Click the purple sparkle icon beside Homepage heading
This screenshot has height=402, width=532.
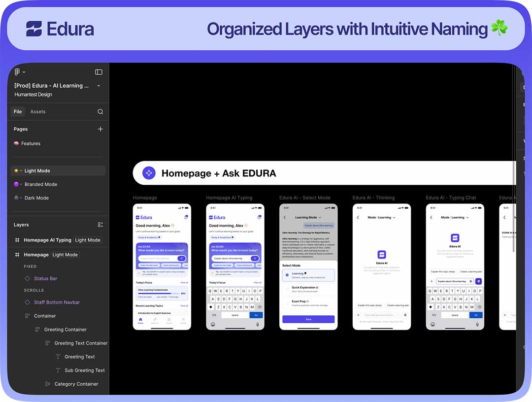(x=149, y=173)
